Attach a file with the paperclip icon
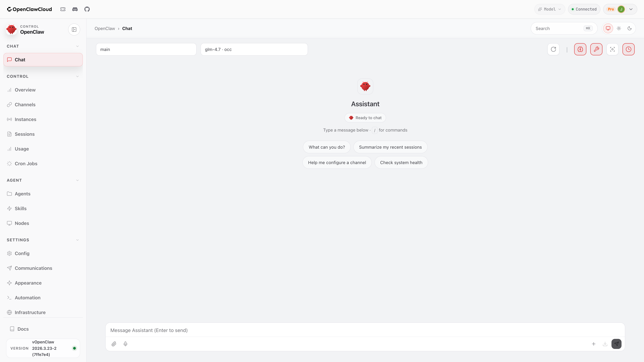644x362 pixels. click(114, 344)
